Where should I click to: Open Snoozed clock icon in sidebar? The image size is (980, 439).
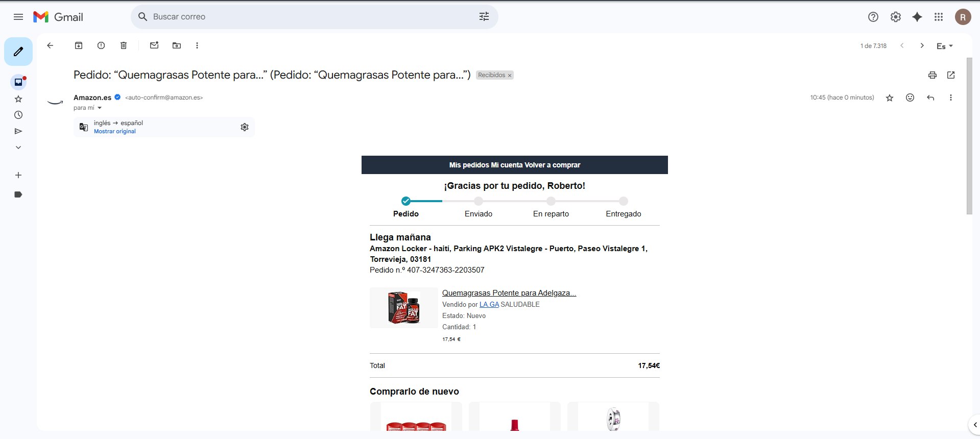(18, 115)
